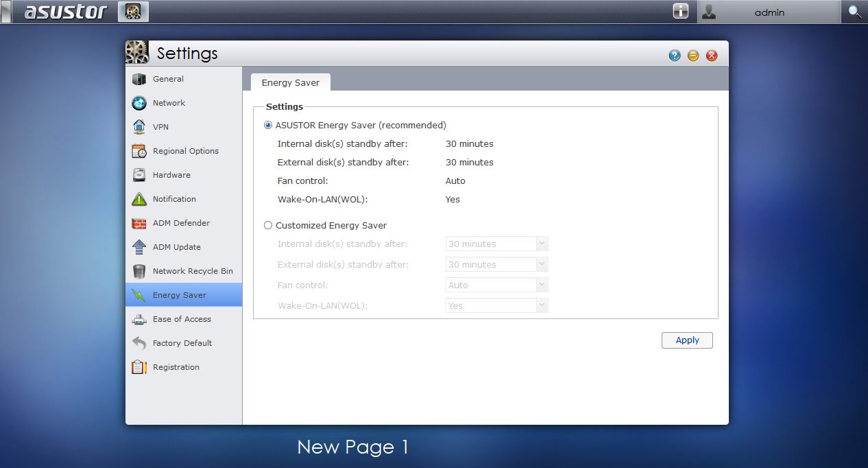Screen dimensions: 868x468
Task: Click the Energy Saver lightning icon
Action: point(139,295)
